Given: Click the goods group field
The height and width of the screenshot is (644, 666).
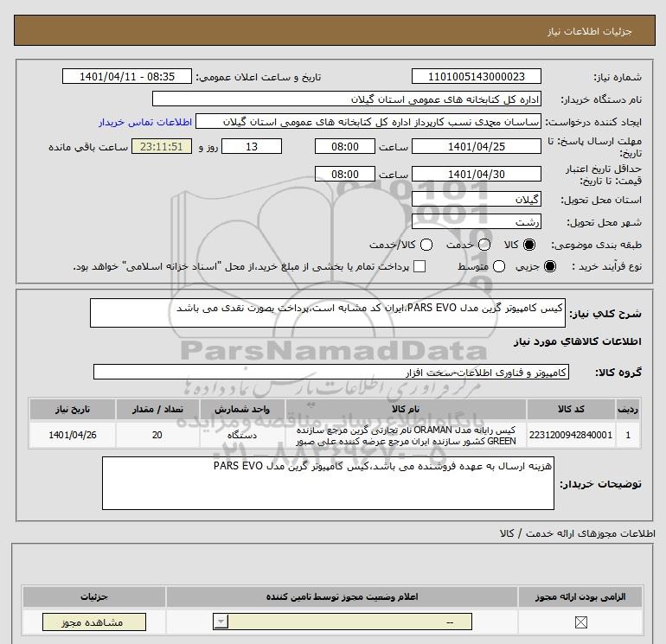Looking at the screenshot, I should point(331,372).
